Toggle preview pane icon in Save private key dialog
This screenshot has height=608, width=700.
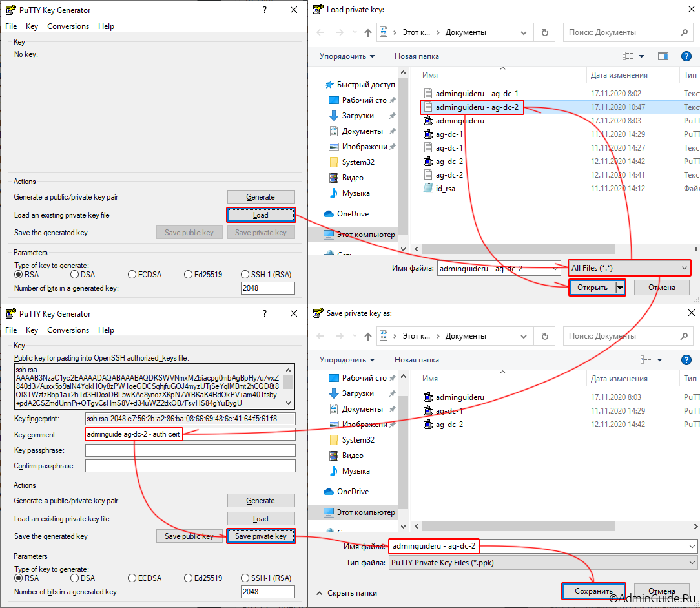pyautogui.click(x=663, y=360)
